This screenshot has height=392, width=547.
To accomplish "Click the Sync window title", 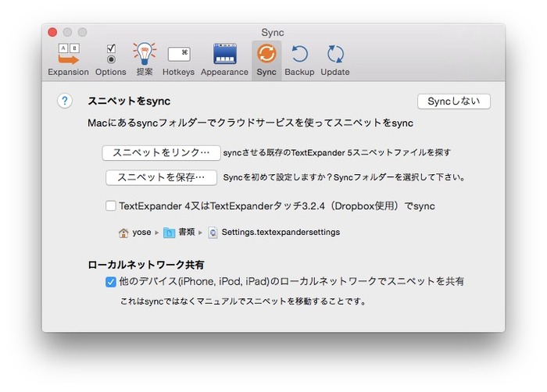I will 273,33.
